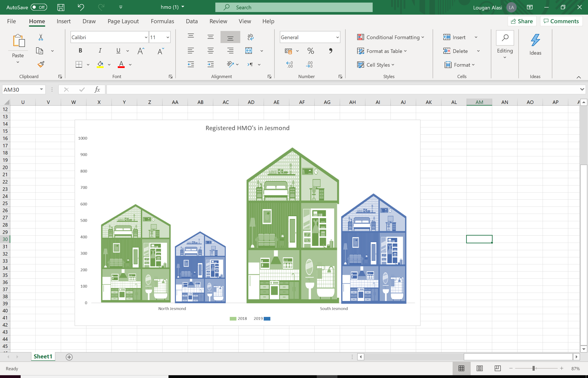Click the Name Box showing AM30
This screenshot has height=378, width=588.
click(x=21, y=89)
